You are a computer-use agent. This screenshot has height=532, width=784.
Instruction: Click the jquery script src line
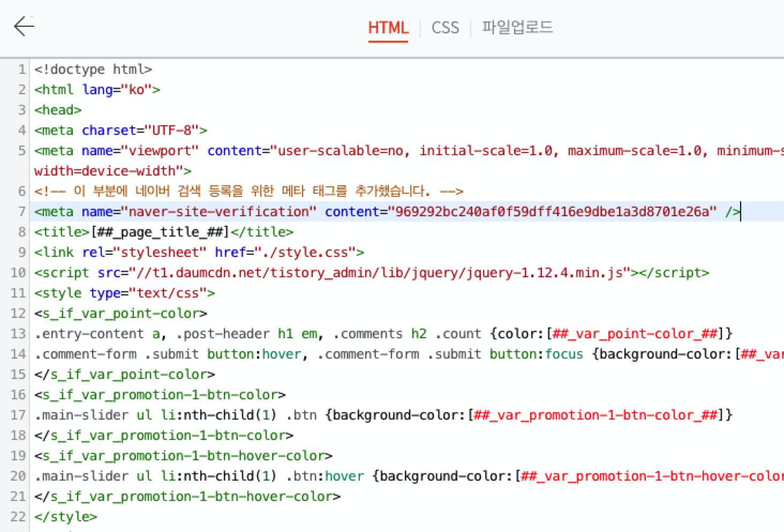coord(372,272)
